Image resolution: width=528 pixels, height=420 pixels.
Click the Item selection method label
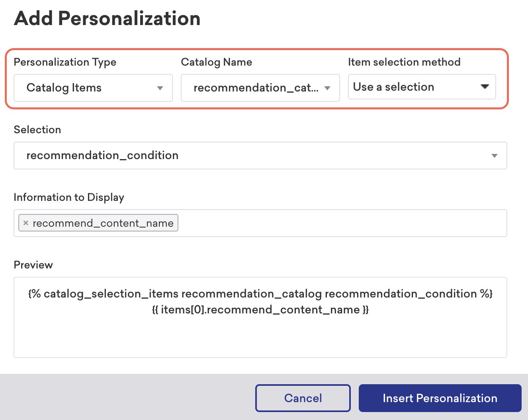404,62
